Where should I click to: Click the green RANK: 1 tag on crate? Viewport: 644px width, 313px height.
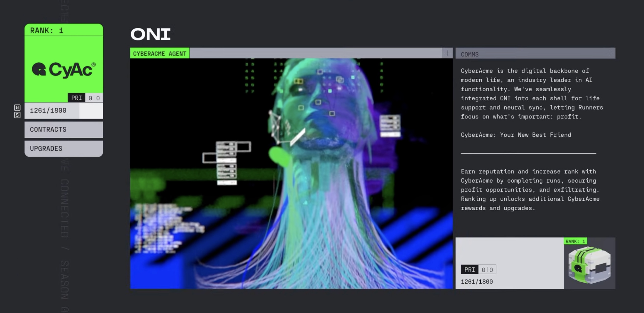(575, 241)
